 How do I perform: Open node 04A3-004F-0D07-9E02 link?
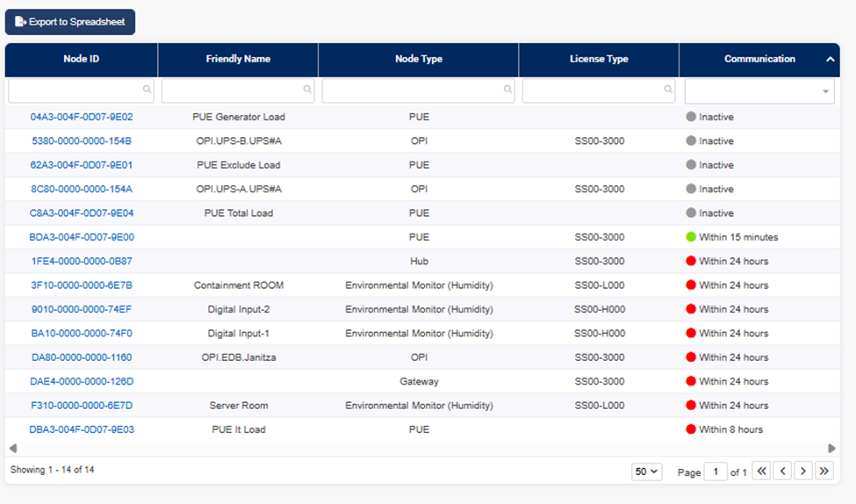tap(82, 117)
